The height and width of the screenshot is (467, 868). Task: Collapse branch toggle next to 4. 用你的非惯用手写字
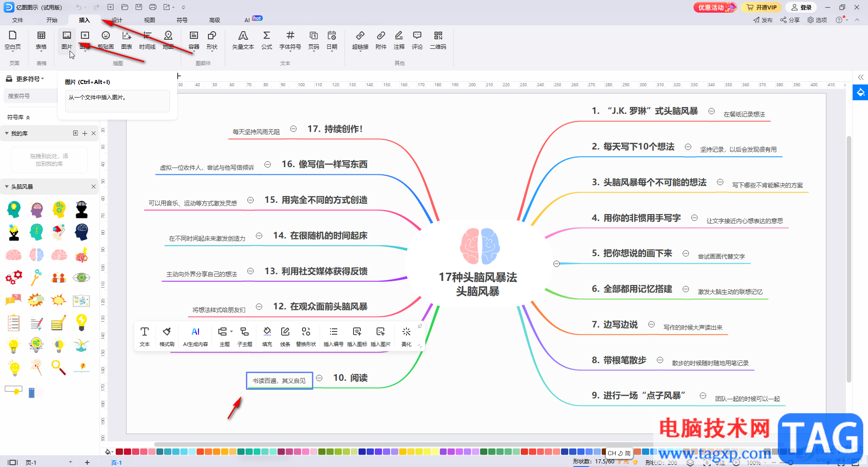(x=694, y=218)
